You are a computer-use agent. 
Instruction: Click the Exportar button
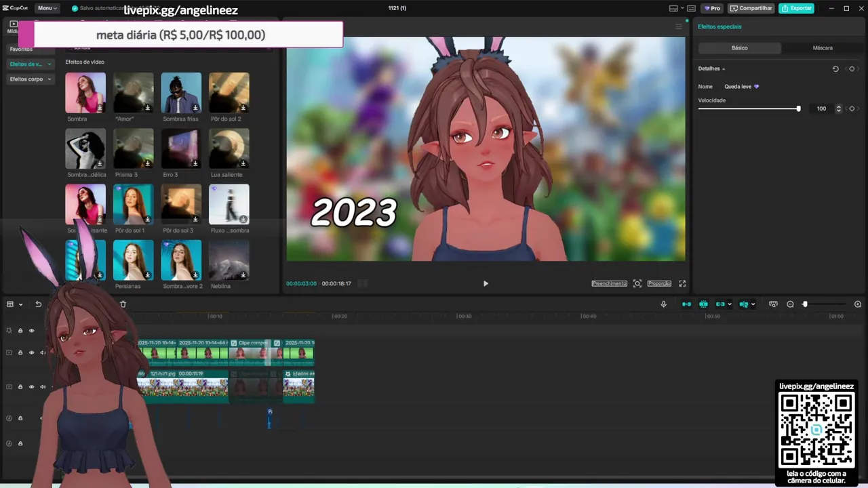pos(796,8)
